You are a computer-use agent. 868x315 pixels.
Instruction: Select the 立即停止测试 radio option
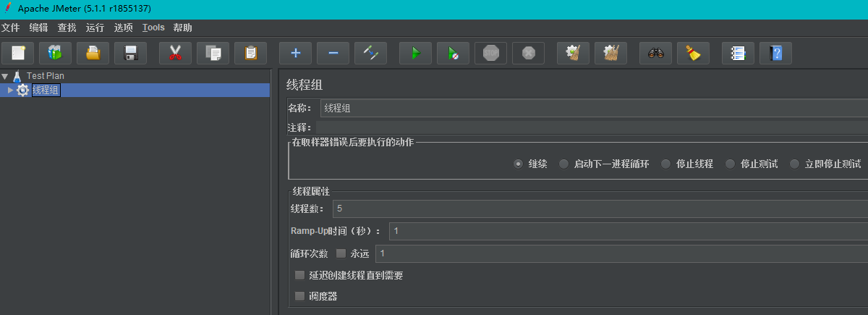pyautogui.click(x=794, y=164)
